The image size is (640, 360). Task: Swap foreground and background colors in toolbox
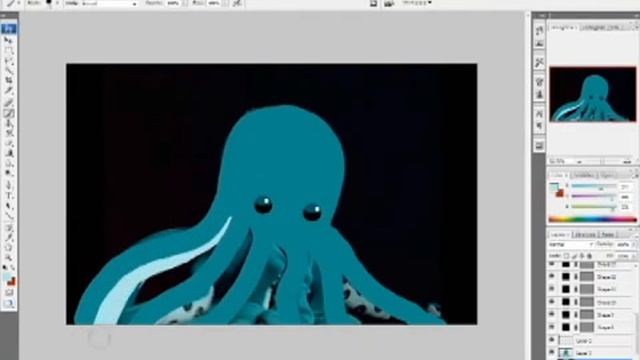pos(13,268)
